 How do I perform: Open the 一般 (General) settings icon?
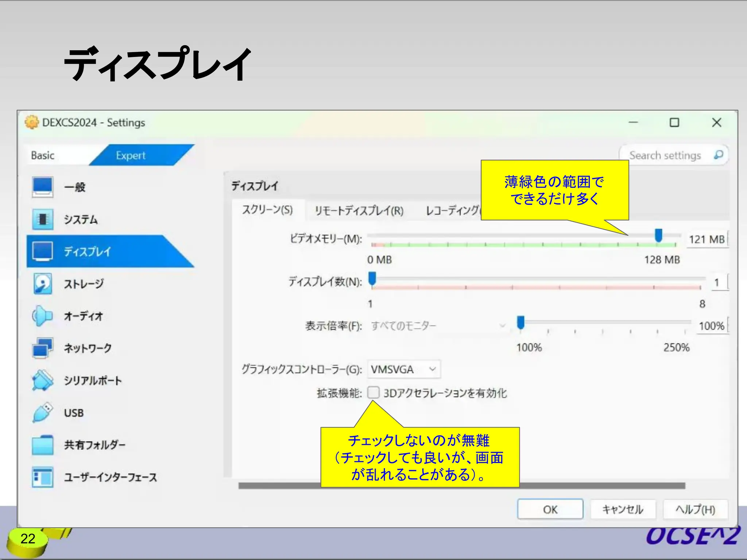point(42,187)
